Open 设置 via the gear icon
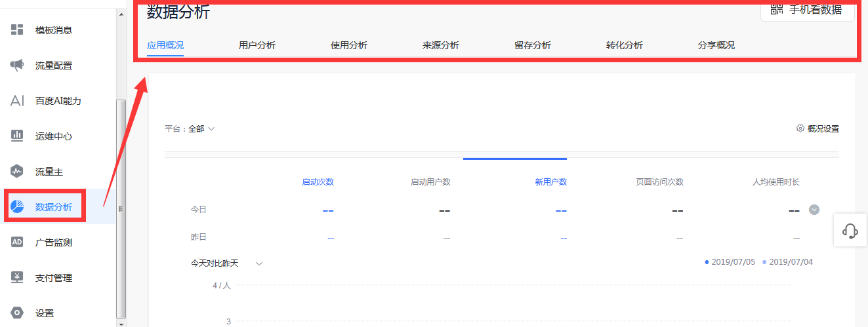 17,313
